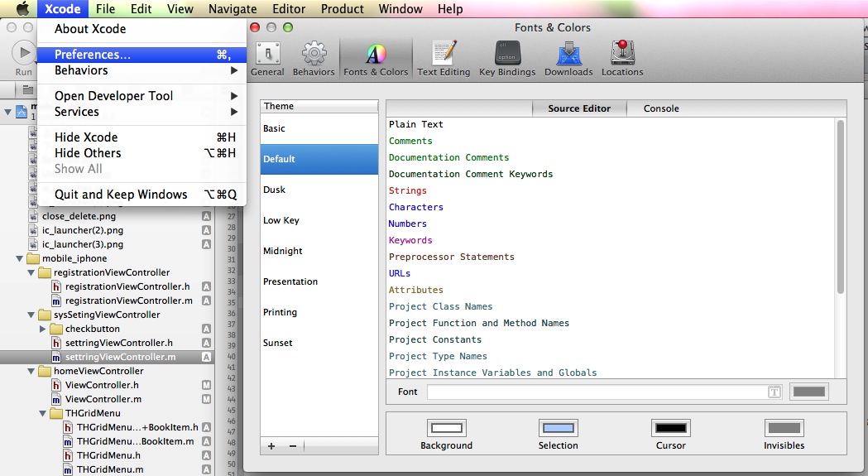Screen dimensions: 868x476
Task: Click the close_delete.png file icon
Action: click(x=33, y=216)
